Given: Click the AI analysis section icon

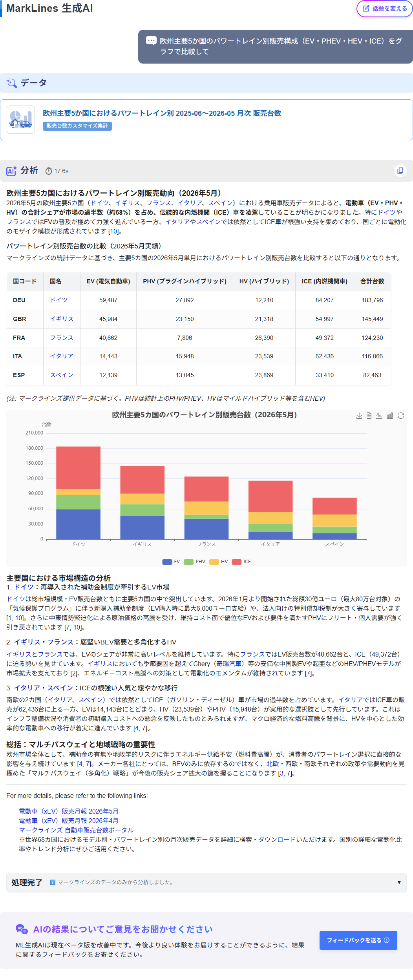Looking at the screenshot, I should (11, 171).
